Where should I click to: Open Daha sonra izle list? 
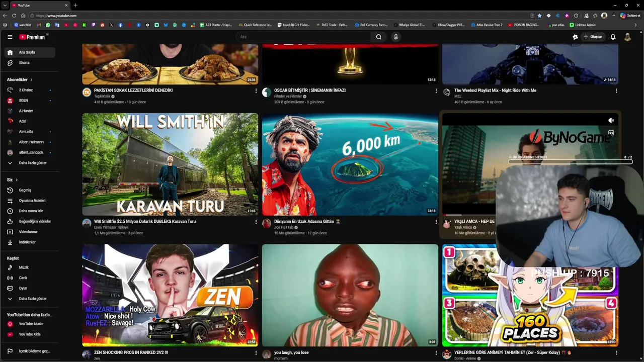coord(30,211)
